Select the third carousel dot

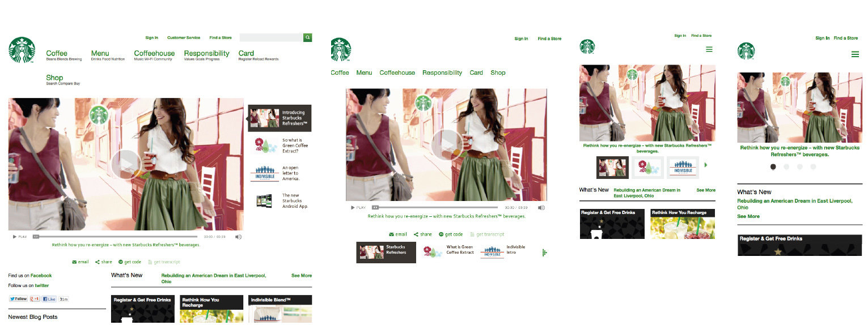click(x=799, y=166)
